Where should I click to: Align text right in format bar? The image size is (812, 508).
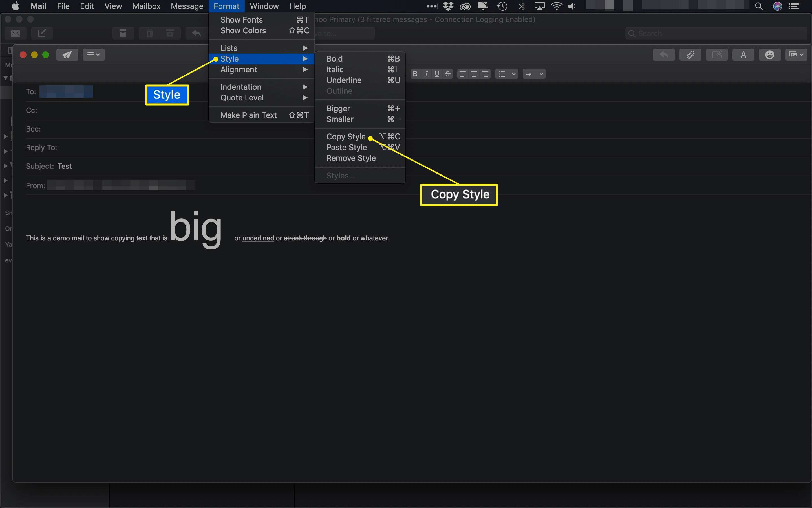(485, 74)
